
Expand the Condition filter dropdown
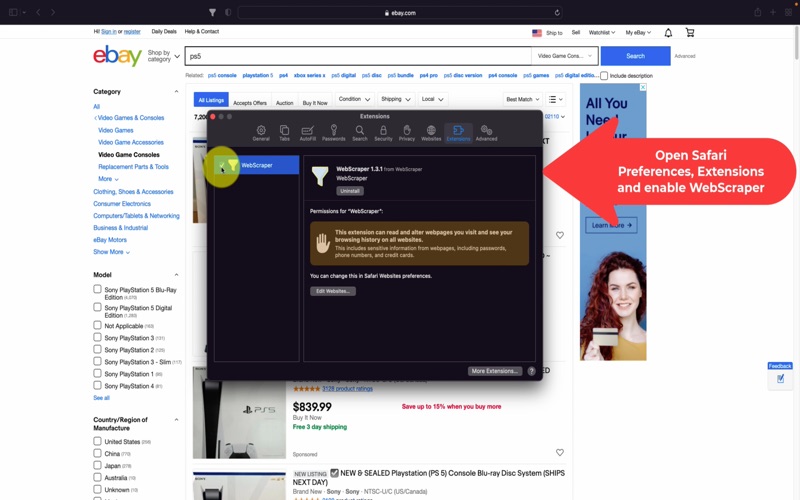(x=354, y=100)
